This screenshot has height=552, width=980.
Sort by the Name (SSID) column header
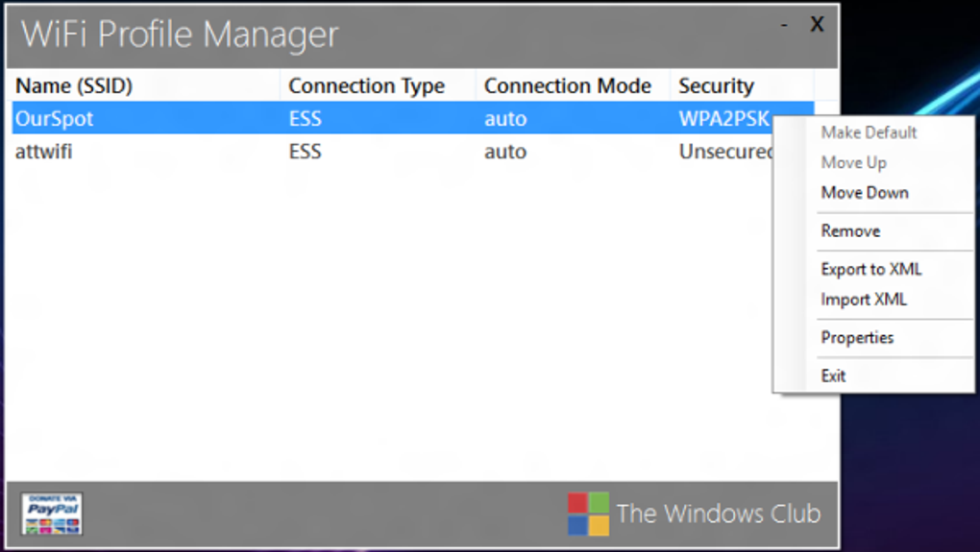pos(74,86)
